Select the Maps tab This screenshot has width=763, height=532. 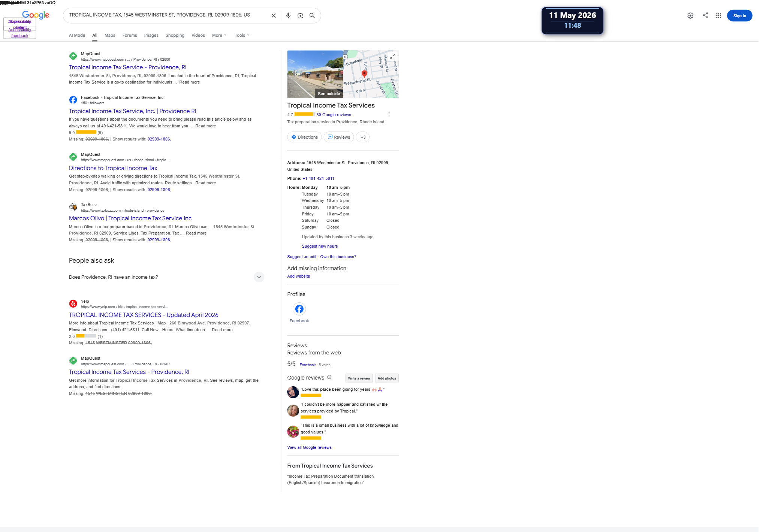pos(110,35)
